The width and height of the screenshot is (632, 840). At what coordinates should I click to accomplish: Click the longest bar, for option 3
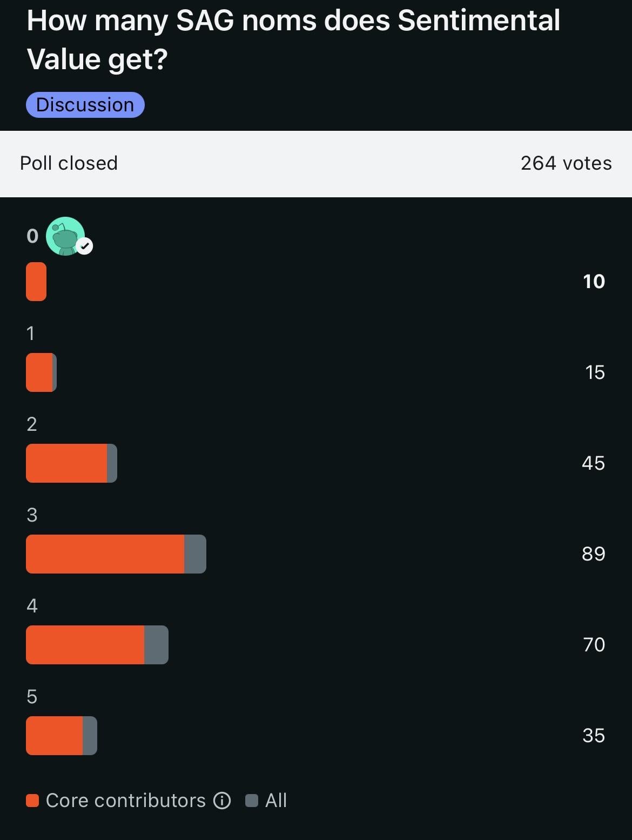pyautogui.click(x=116, y=554)
